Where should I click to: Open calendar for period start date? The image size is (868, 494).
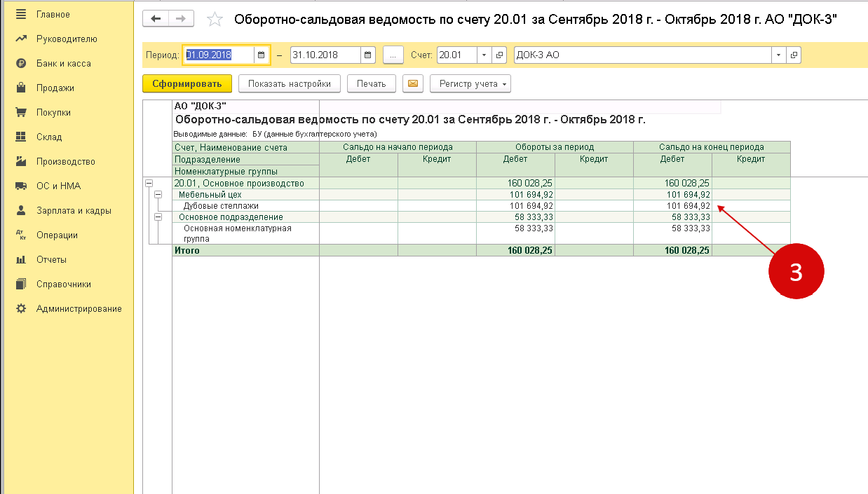click(261, 55)
